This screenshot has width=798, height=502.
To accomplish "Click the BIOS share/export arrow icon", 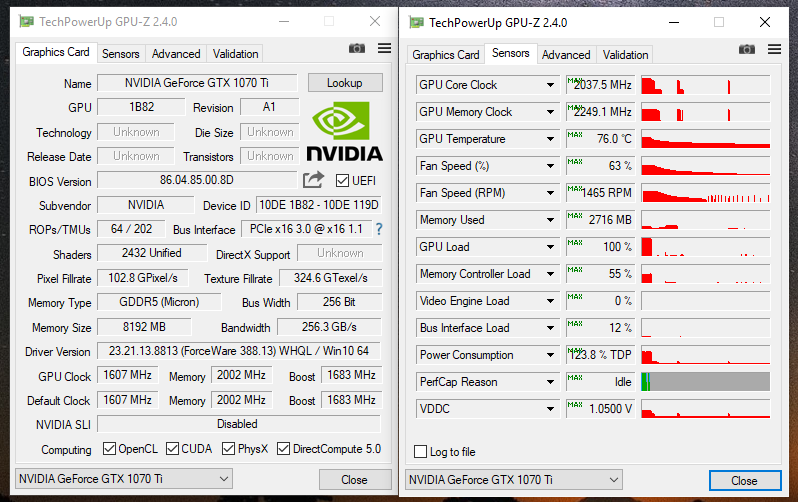I will [314, 180].
